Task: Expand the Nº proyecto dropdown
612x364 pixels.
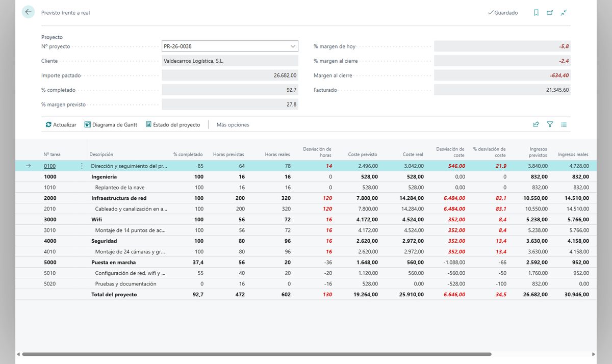Action: (293, 46)
